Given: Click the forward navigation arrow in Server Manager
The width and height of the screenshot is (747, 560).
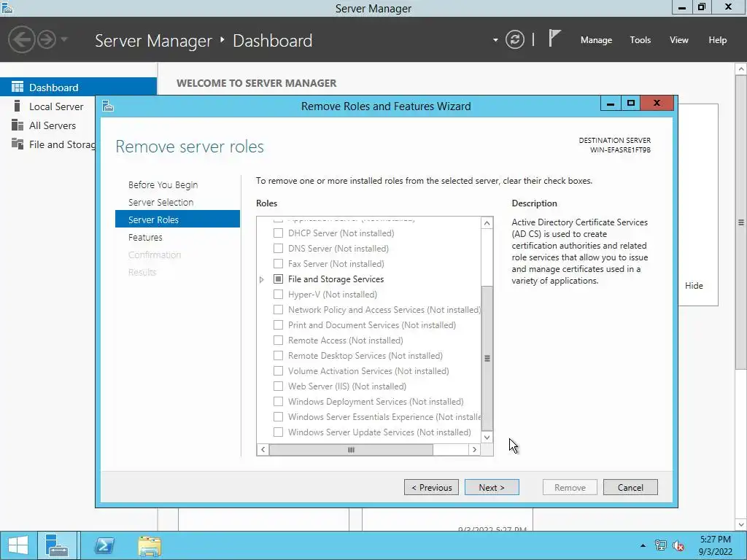Looking at the screenshot, I should pyautogui.click(x=47, y=39).
